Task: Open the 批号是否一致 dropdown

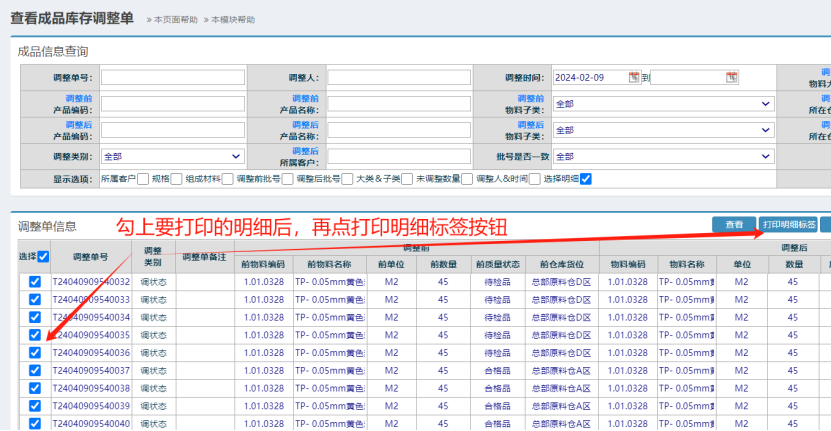Action: 663,156
